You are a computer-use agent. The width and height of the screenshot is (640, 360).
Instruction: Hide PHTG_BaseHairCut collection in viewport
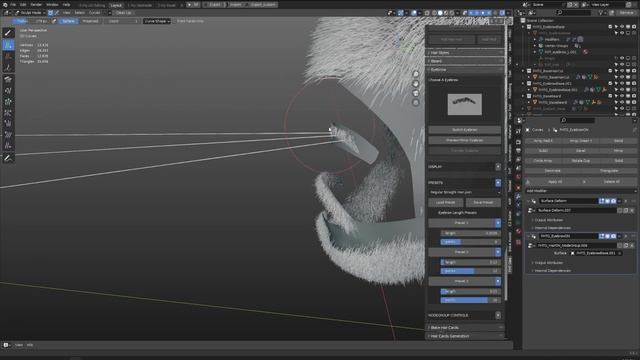622,71
